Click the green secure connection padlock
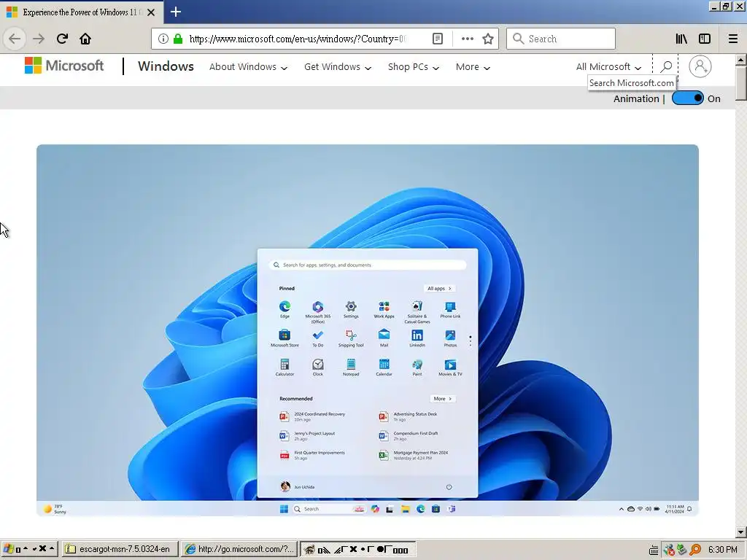747x560 pixels. point(178,39)
